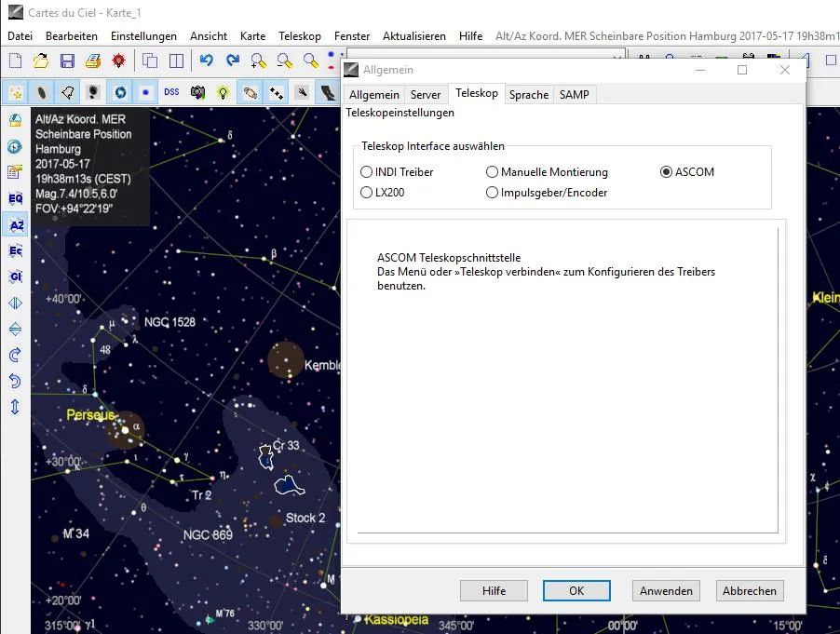The height and width of the screenshot is (634, 840).
Task: Choose the Manuelle Montierung radio button
Action: (492, 172)
